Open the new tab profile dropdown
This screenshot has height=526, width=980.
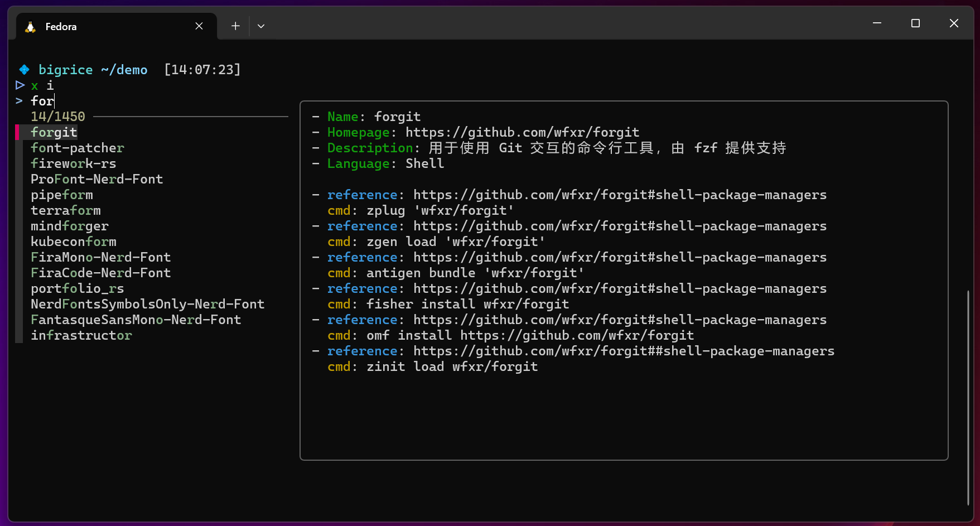click(261, 26)
